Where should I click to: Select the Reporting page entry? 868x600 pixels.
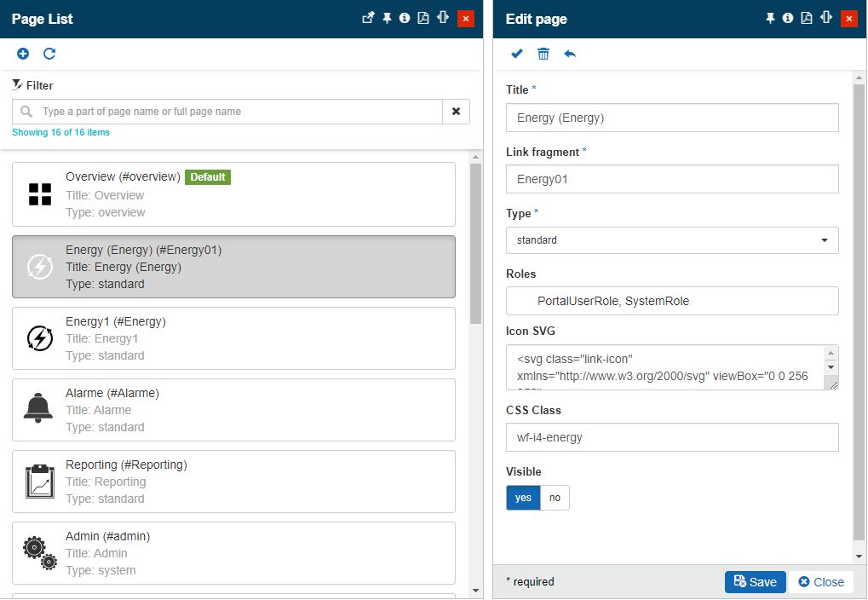tap(233, 482)
